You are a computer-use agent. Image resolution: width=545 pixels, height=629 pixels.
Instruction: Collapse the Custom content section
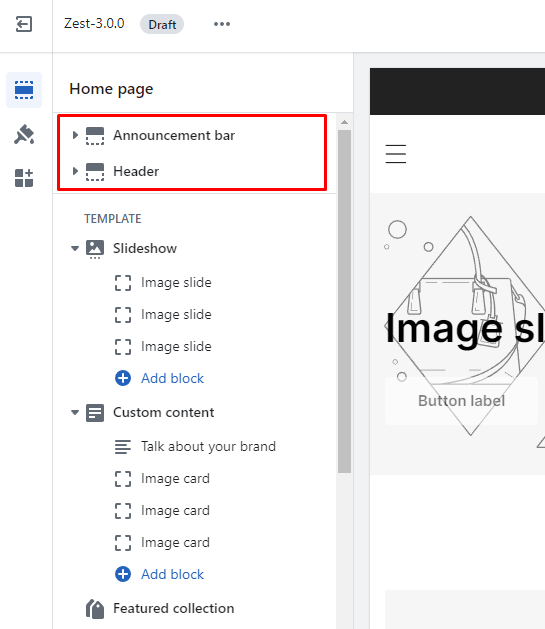coord(75,412)
